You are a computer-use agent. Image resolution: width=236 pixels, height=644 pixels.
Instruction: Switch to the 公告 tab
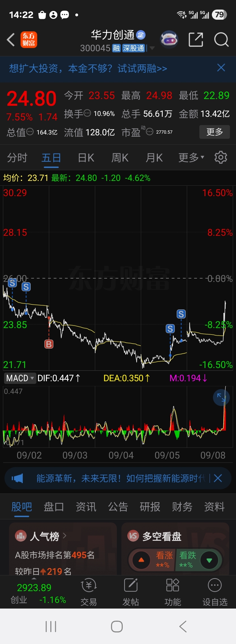pyautogui.click(x=118, y=507)
